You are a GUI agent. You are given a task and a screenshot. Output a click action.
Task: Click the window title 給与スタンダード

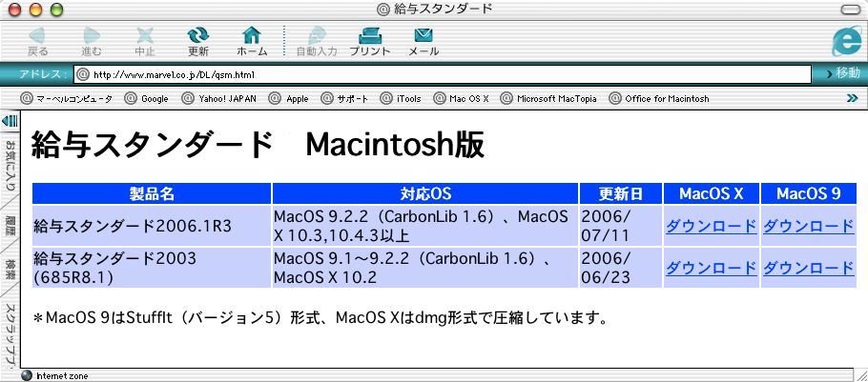click(x=443, y=9)
